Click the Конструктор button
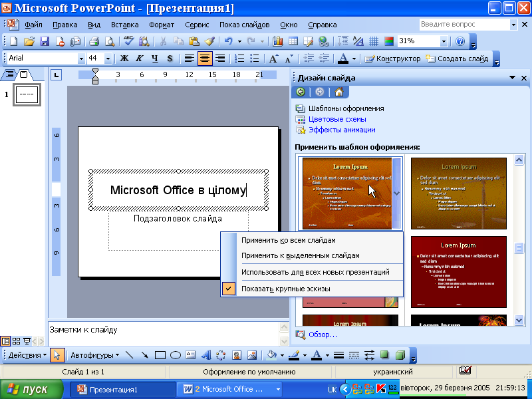 [x=392, y=59]
